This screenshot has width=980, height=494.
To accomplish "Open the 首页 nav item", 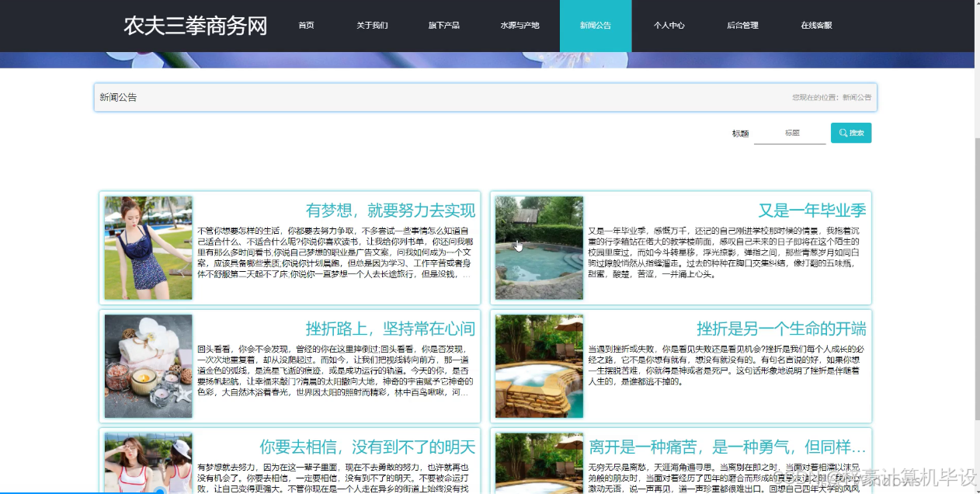I will [306, 25].
